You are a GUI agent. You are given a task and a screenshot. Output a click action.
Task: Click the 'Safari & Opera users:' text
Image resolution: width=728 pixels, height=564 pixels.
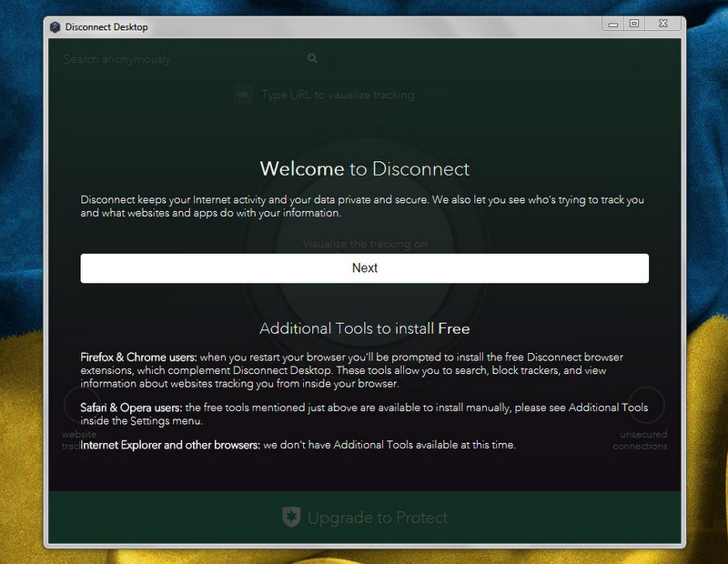[131, 408]
